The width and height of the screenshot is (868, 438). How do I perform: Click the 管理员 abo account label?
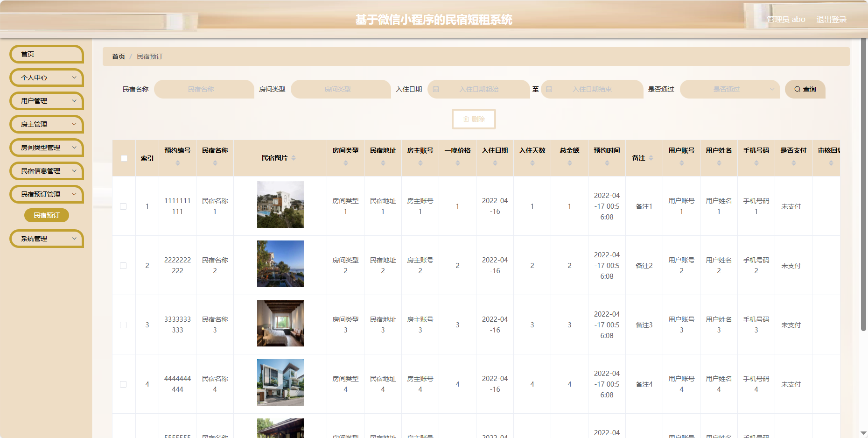pyautogui.click(x=786, y=20)
